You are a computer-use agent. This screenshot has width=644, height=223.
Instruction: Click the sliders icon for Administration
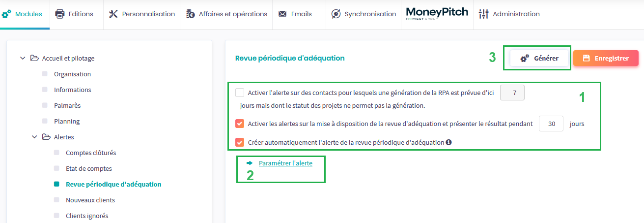pyautogui.click(x=484, y=14)
